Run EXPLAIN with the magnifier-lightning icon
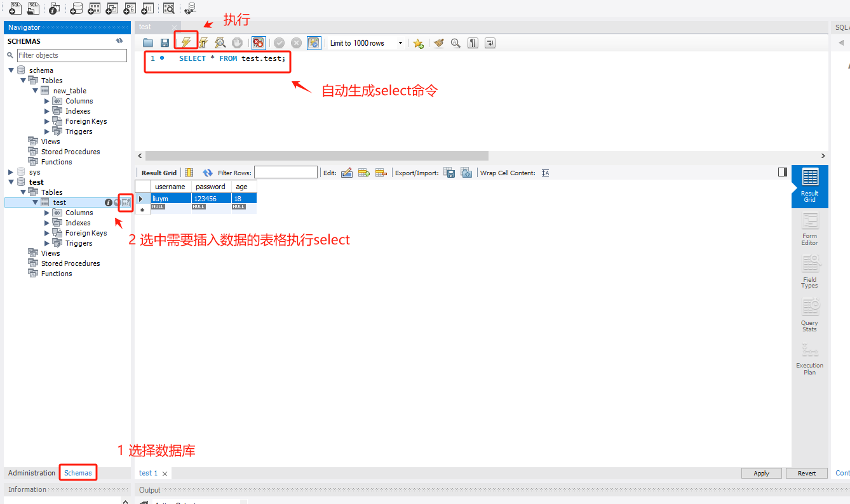This screenshot has height=504, width=850. point(220,43)
